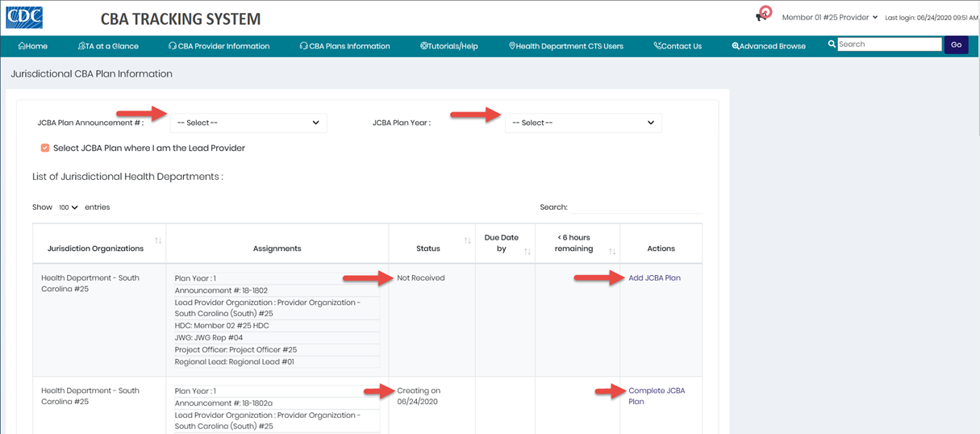
Task: Click the table Search input field
Action: [636, 207]
